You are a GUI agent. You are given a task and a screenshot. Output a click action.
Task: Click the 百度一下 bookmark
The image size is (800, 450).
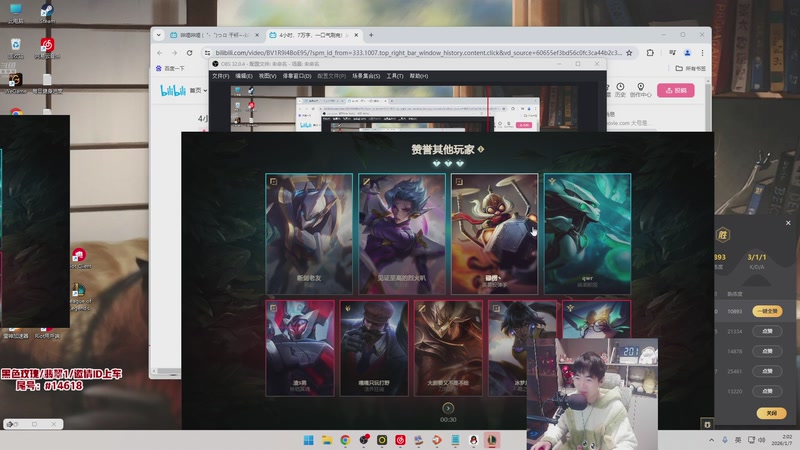pos(170,68)
